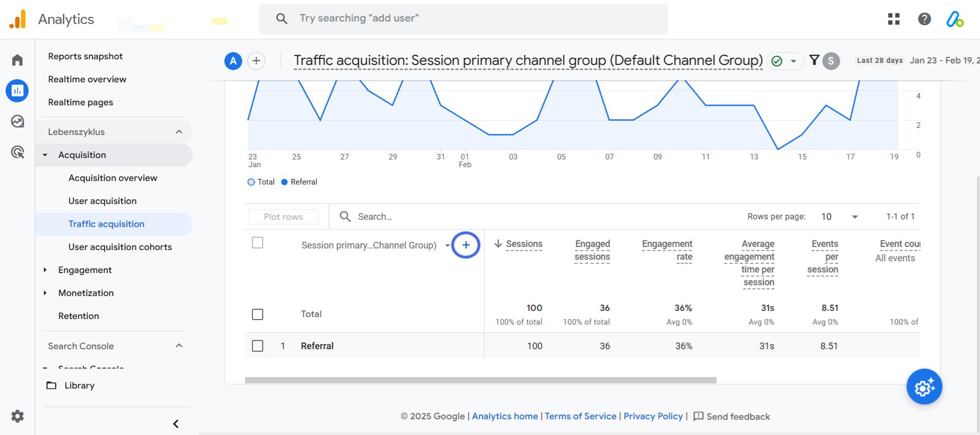Collapse the Acquisition tree item
Screen dimensions: 980x435
[45, 155]
